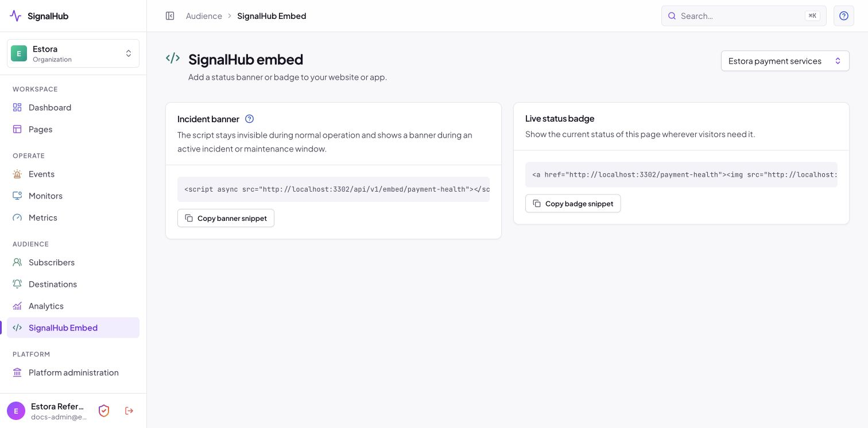Click the Audience breadcrumb link
The height and width of the screenshot is (428, 868).
pyautogui.click(x=204, y=16)
